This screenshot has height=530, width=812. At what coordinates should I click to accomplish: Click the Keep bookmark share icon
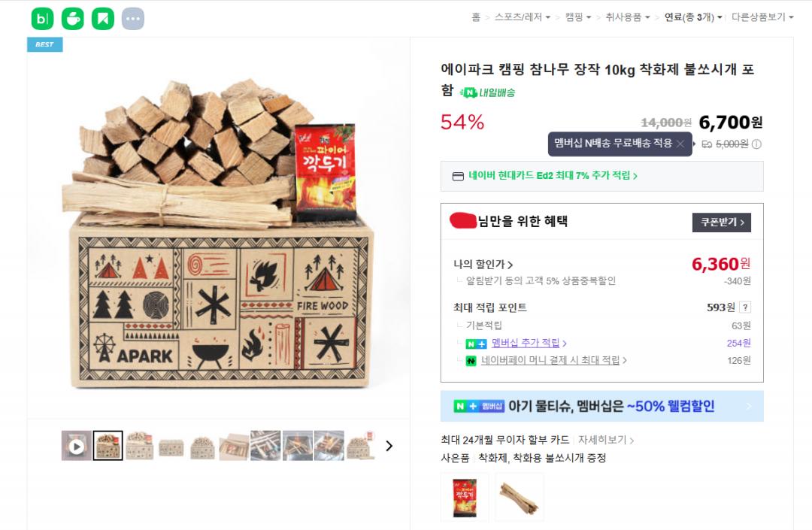[103, 19]
